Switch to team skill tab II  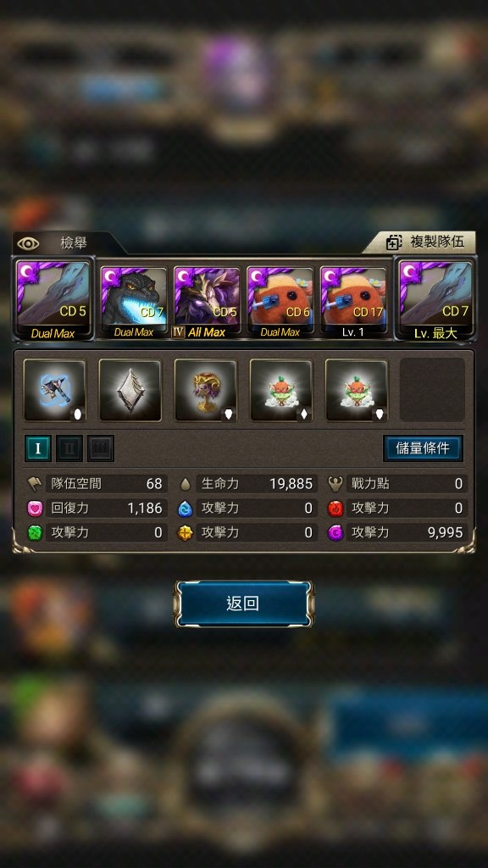69,448
